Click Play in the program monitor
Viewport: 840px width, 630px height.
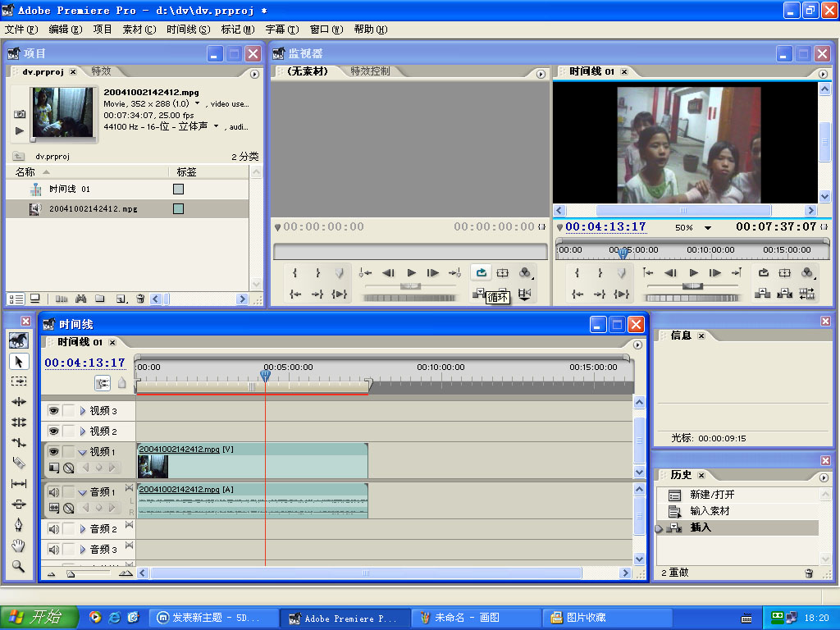coord(694,272)
